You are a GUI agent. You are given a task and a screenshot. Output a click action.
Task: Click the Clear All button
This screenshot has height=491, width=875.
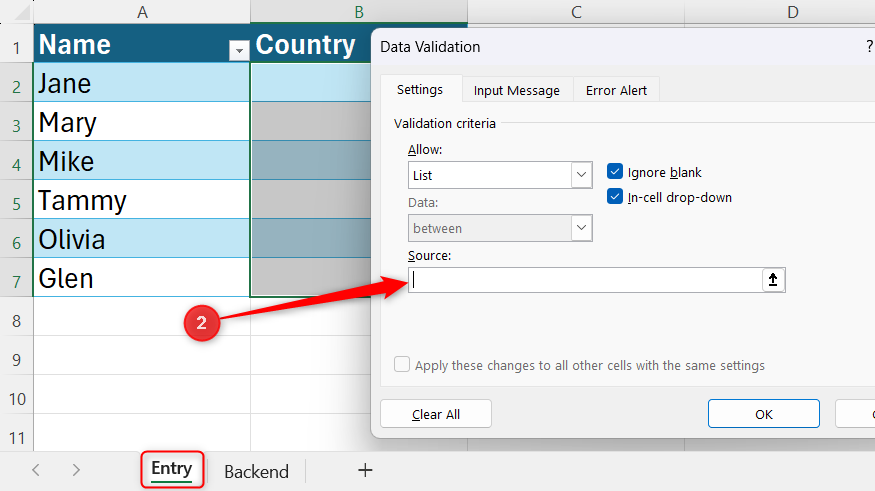[436, 414]
